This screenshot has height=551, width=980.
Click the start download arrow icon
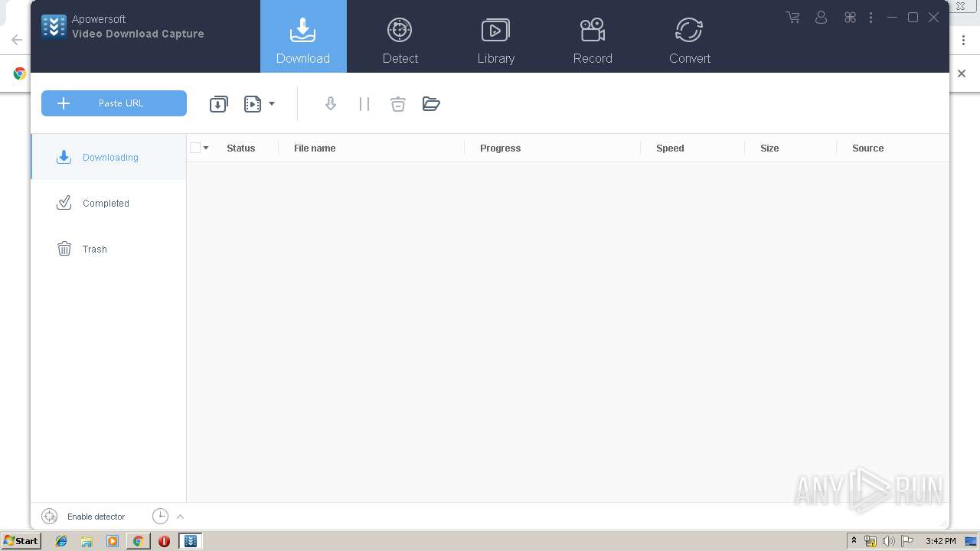(331, 104)
